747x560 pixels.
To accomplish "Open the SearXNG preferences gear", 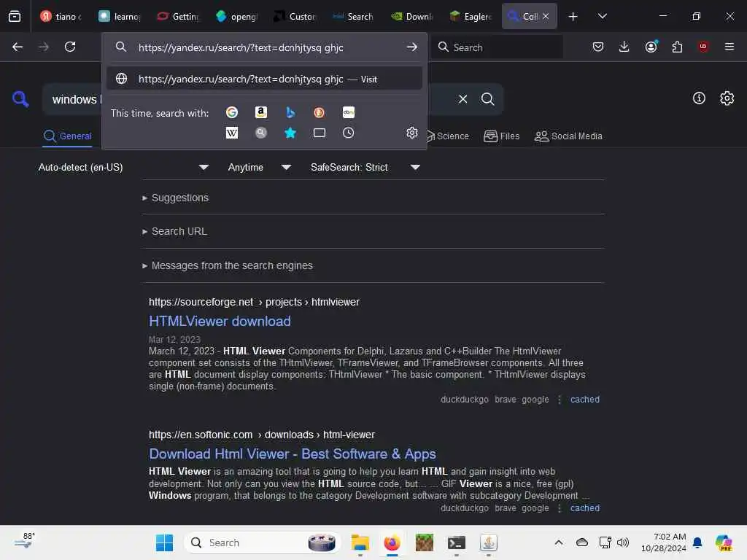I will pos(727,98).
